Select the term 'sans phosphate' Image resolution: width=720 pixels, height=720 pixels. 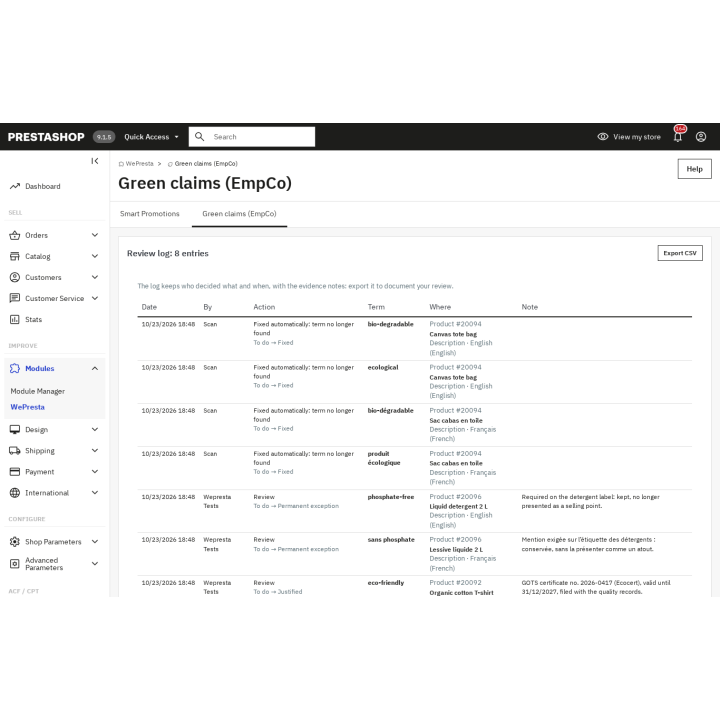pos(391,540)
